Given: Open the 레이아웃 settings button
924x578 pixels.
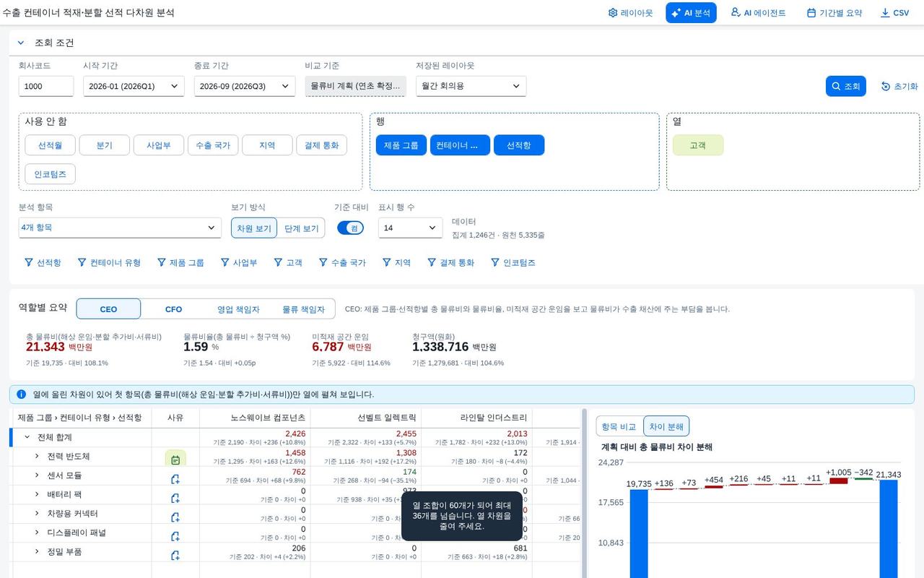Looking at the screenshot, I should pos(630,13).
